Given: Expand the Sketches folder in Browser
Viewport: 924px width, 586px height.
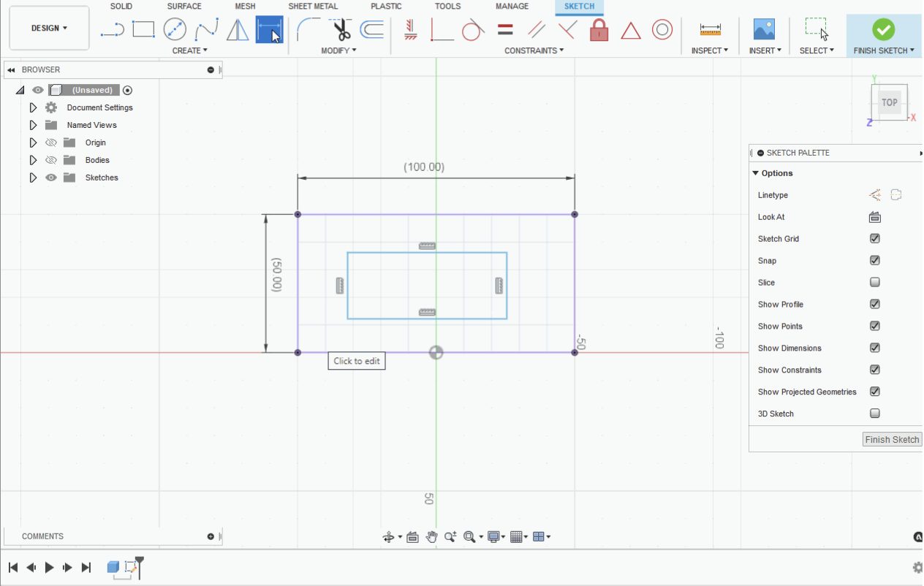Looking at the screenshot, I should 33,178.
